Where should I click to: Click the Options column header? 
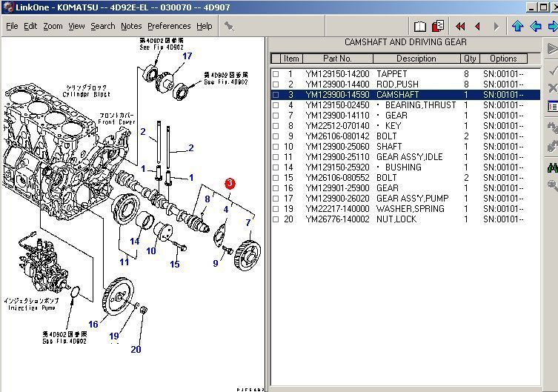503,59
